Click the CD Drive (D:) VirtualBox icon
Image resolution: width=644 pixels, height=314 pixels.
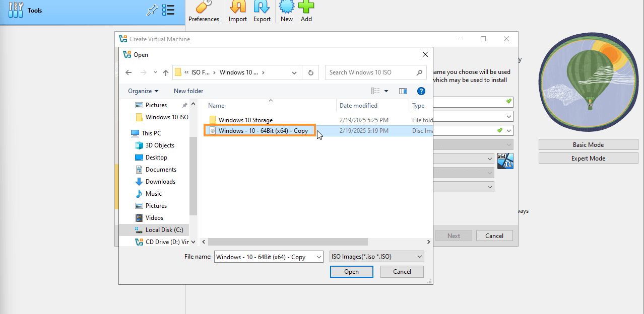pos(139,242)
